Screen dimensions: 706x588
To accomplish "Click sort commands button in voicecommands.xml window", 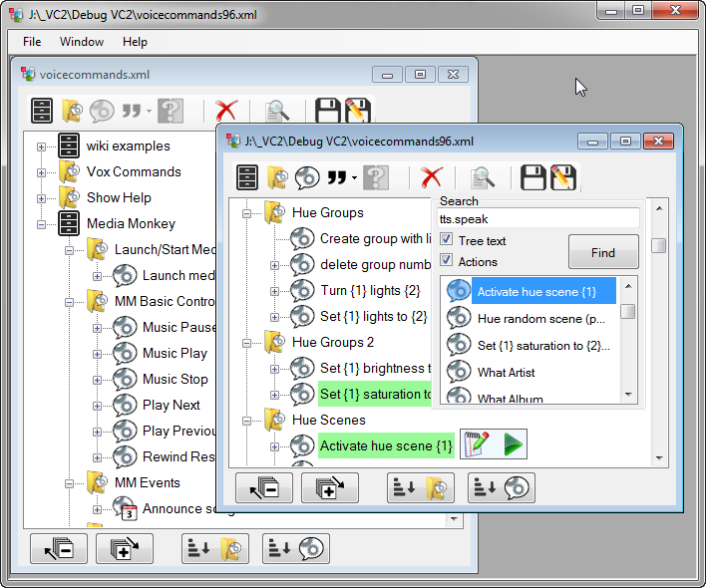I will coord(296,548).
